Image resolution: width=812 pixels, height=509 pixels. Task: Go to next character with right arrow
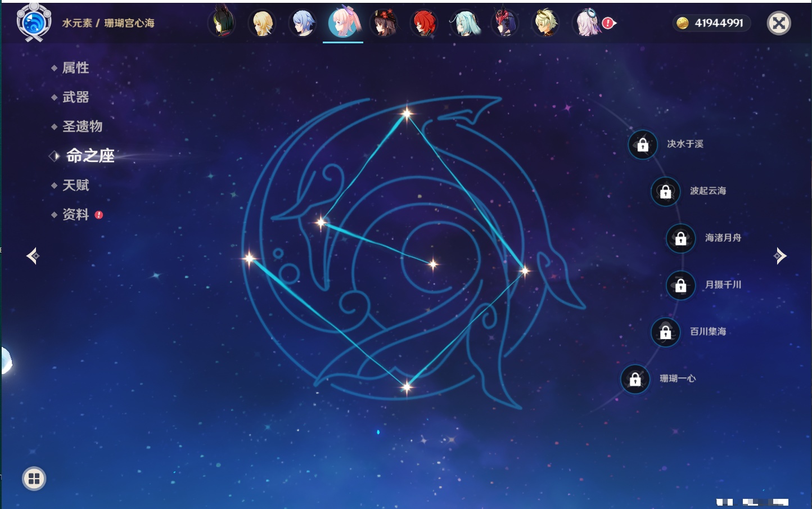click(779, 256)
